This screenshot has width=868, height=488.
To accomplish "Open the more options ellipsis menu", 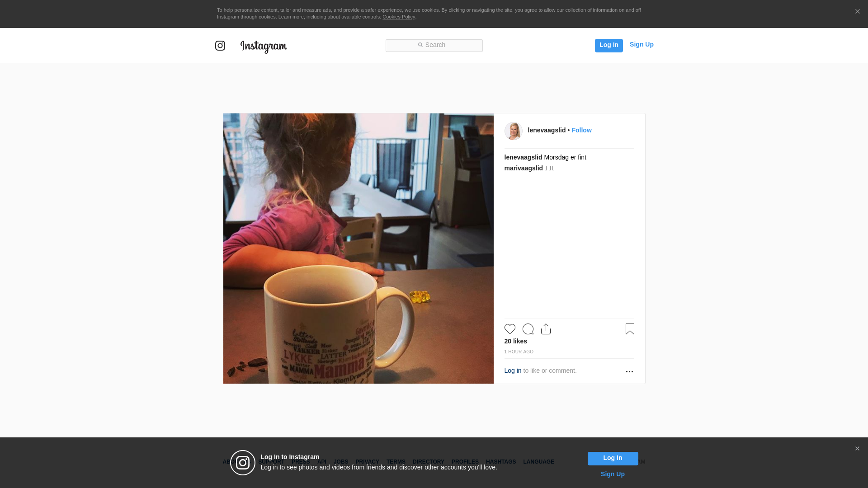I will 629,371.
